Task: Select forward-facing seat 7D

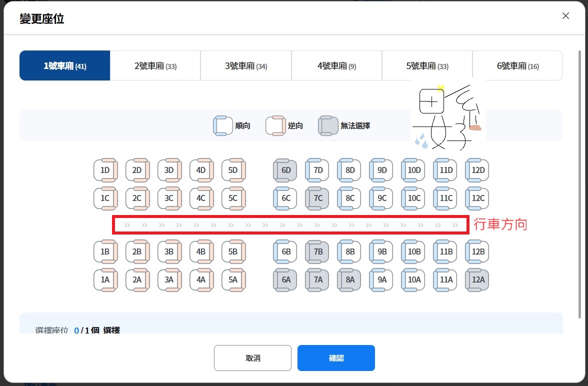Action: [x=317, y=170]
